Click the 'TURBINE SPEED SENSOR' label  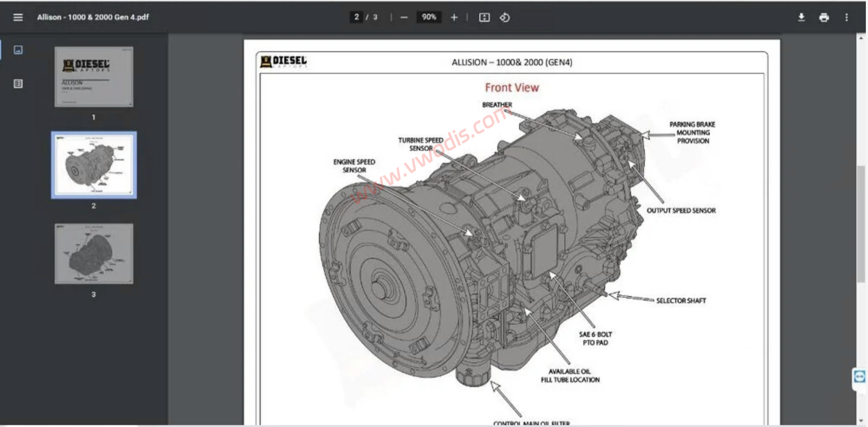pos(421,144)
